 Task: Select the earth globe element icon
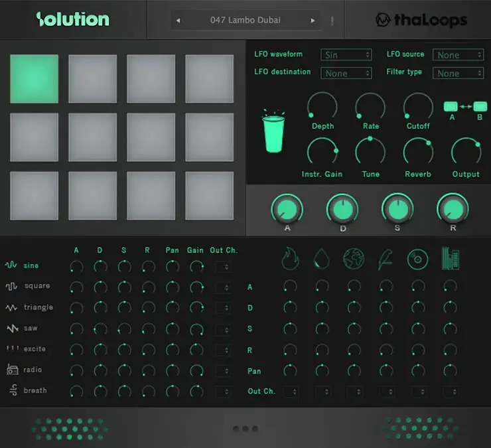(x=354, y=259)
